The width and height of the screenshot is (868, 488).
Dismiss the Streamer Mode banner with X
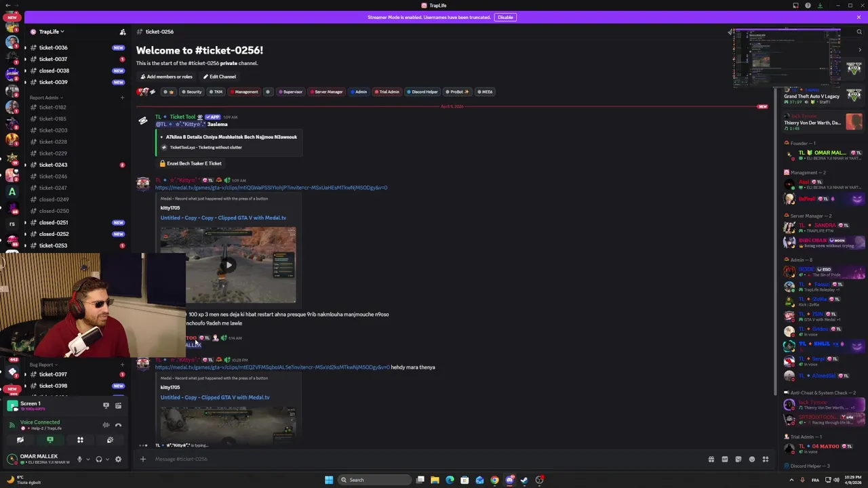(x=859, y=17)
